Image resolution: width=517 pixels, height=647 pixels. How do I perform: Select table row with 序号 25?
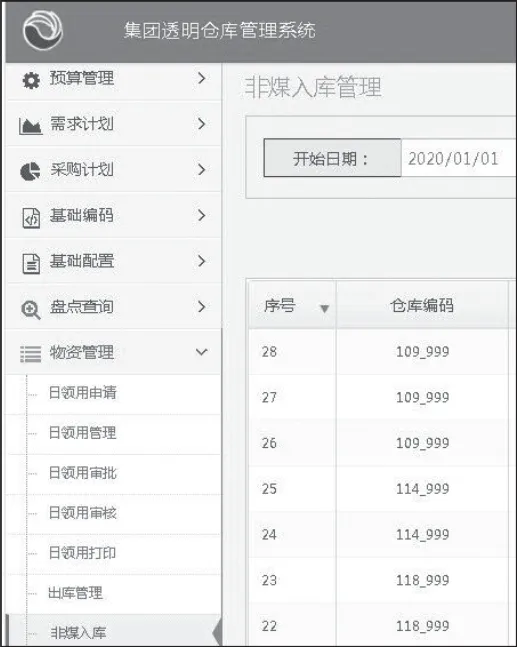pyautogui.click(x=382, y=489)
